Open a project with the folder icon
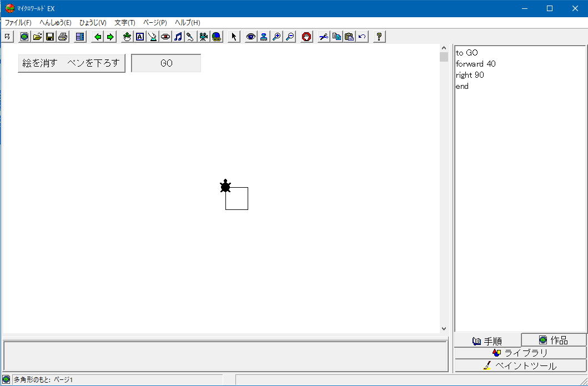 [x=37, y=37]
